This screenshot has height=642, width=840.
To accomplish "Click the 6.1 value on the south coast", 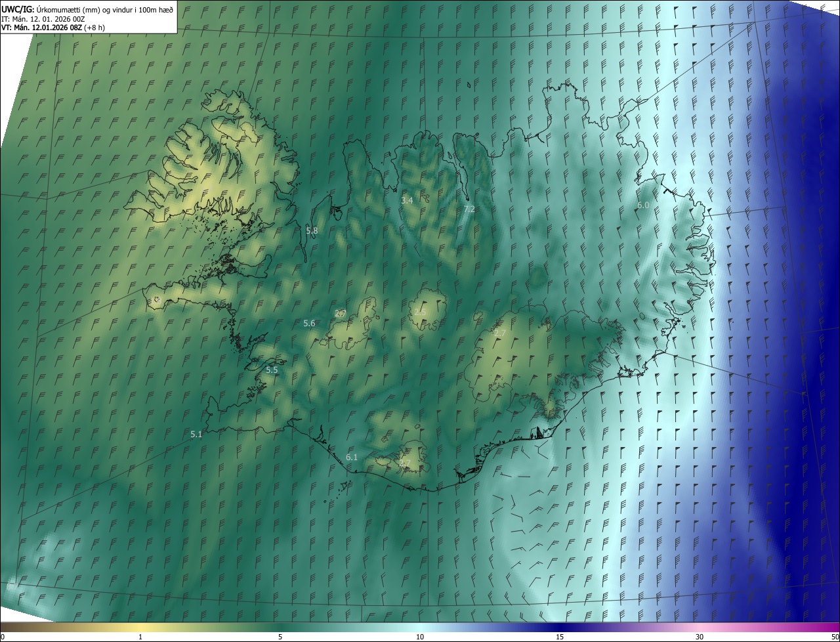I will coord(352,458).
